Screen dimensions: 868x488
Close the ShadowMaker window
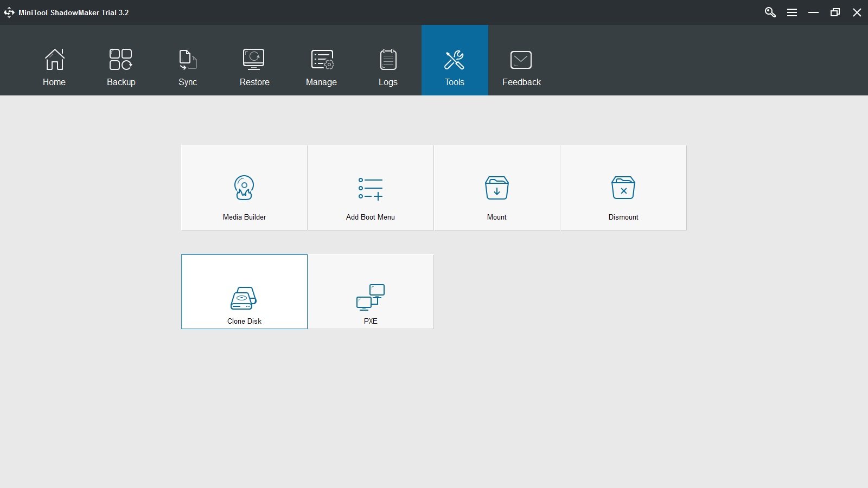(x=857, y=12)
